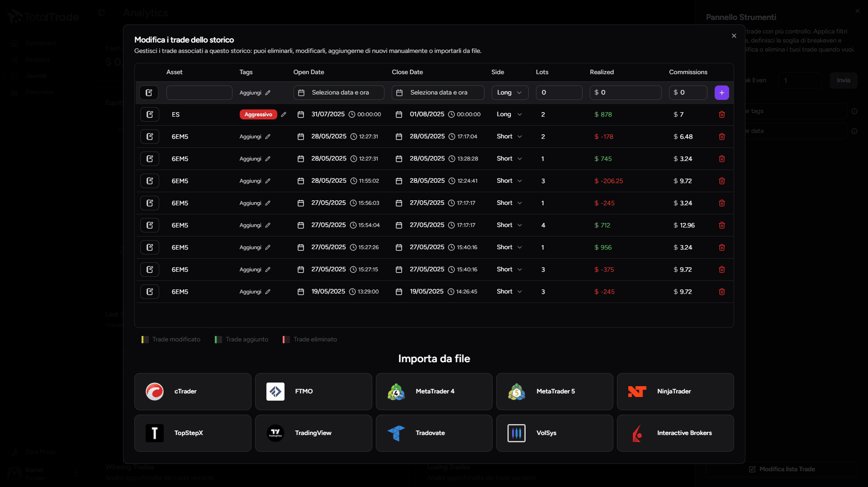868x487 pixels.
Task: Click the open date 31/07/2025 of ES trade
Action: click(328, 114)
